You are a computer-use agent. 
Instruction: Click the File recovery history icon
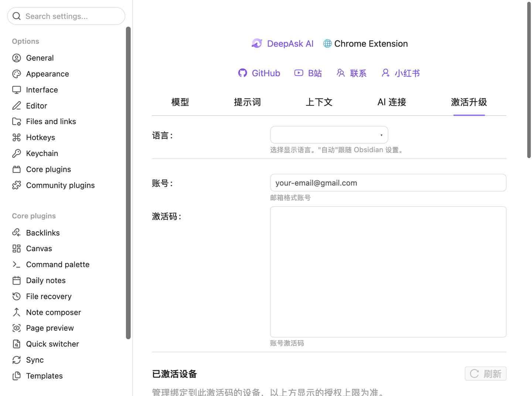(17, 296)
